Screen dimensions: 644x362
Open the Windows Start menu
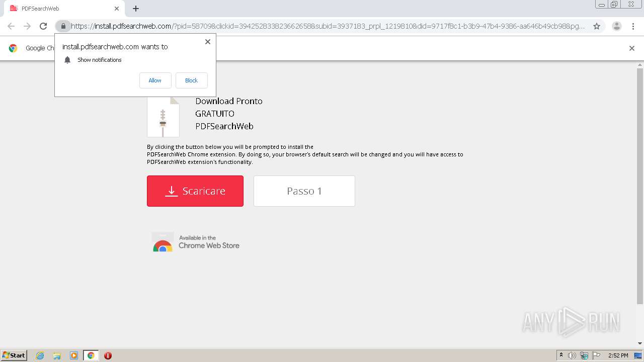pos(14,355)
